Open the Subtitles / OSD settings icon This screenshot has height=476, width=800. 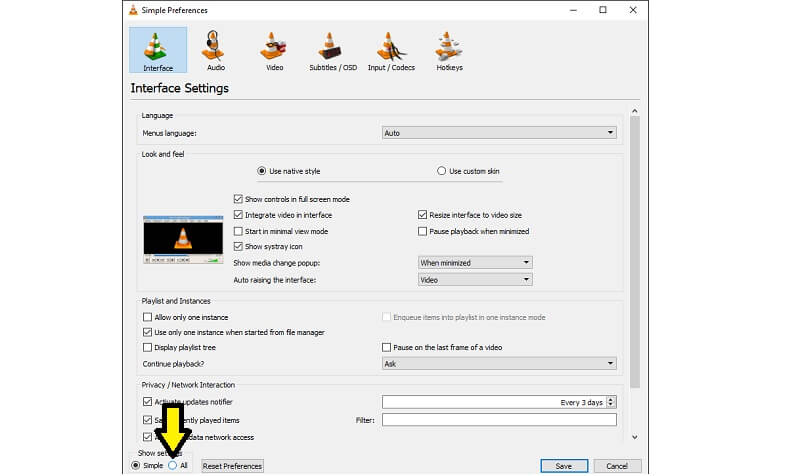tap(332, 50)
